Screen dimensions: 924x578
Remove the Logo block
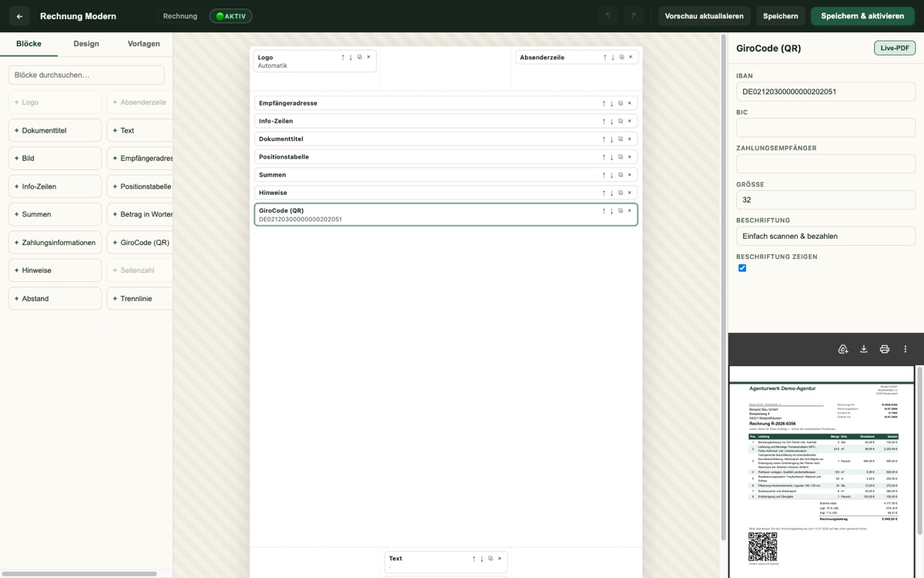(x=368, y=57)
